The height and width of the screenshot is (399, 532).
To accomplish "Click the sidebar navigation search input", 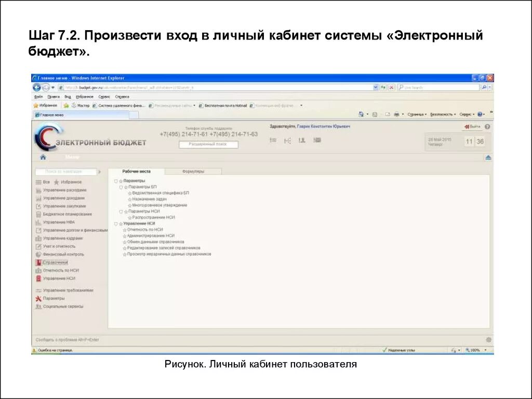I will pos(66,171).
